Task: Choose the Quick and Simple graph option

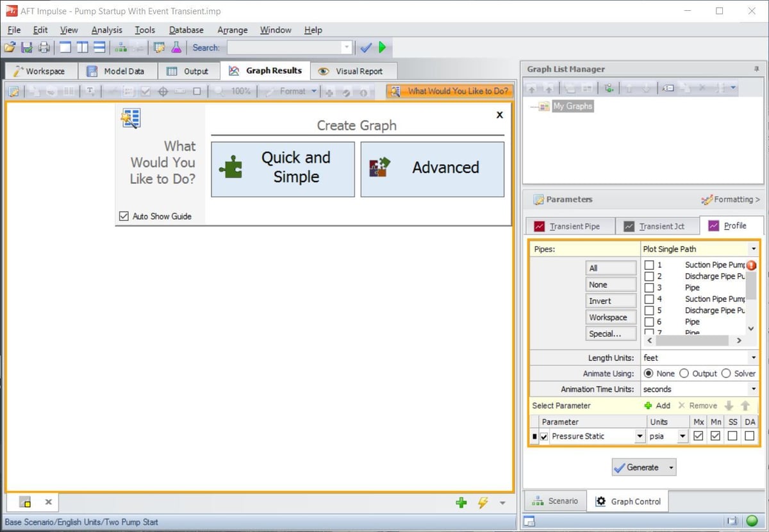Action: point(283,169)
